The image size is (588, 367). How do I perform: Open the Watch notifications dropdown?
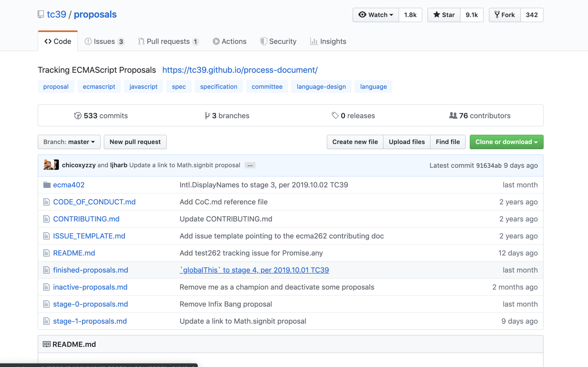click(376, 15)
